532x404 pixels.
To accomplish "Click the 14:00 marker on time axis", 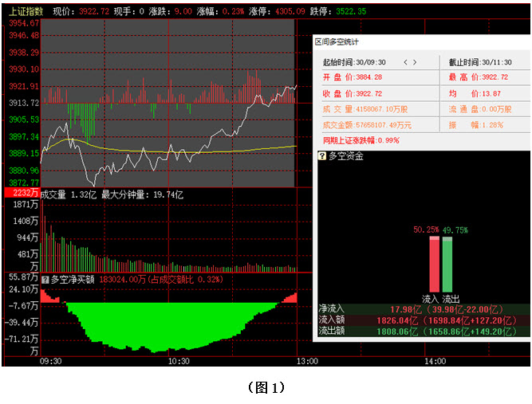I will coord(435,361).
